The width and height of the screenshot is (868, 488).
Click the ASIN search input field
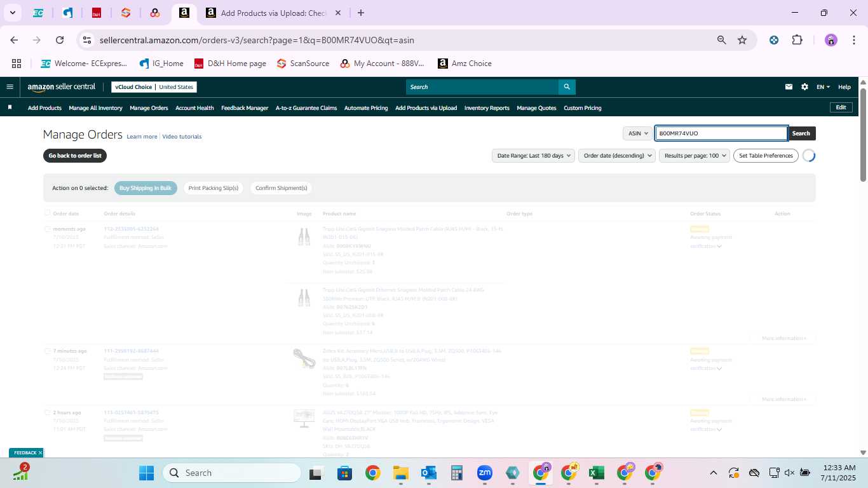[x=721, y=133]
